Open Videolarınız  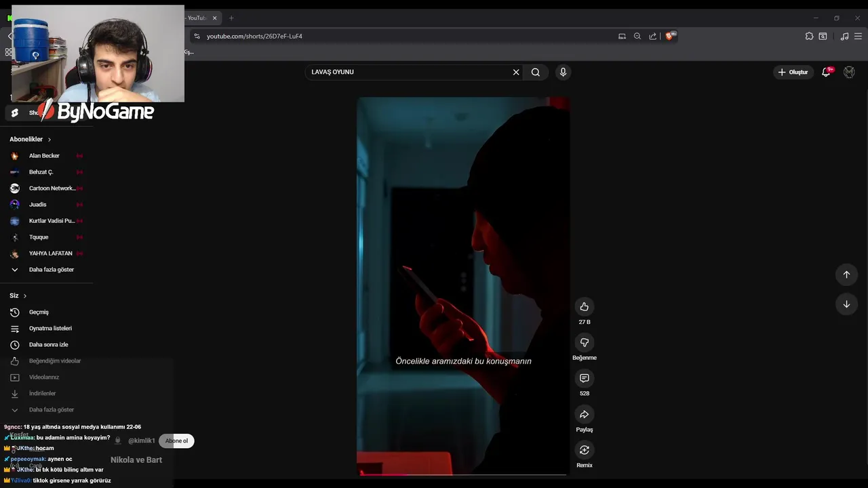pos(43,378)
